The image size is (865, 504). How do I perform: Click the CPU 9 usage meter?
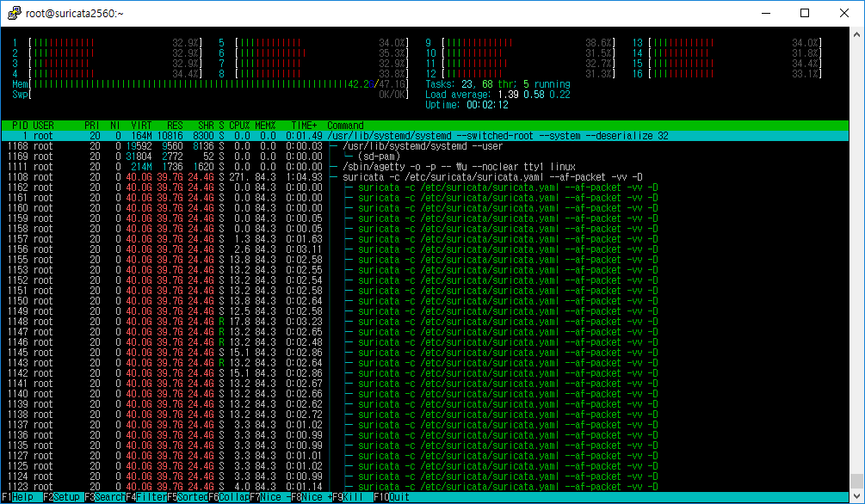(520, 43)
